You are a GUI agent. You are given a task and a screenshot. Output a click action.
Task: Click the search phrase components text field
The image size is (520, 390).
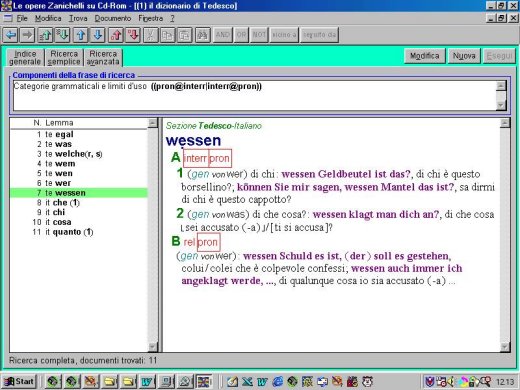255,95
